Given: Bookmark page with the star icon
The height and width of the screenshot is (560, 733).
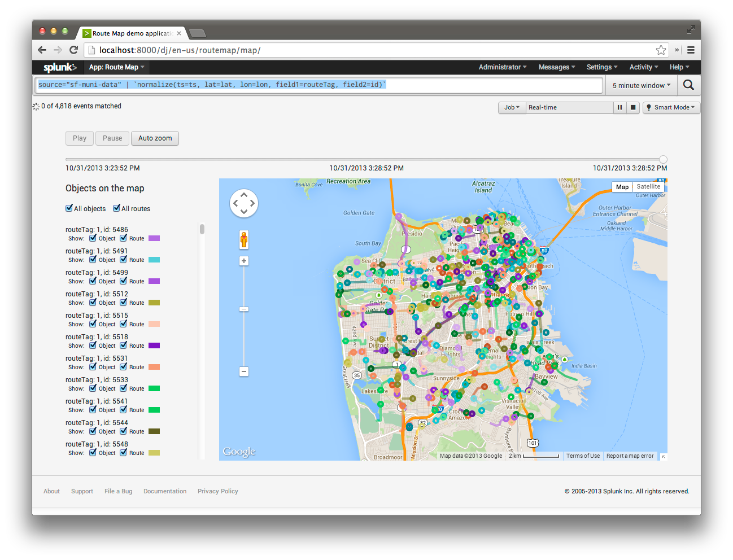Looking at the screenshot, I should click(661, 50).
